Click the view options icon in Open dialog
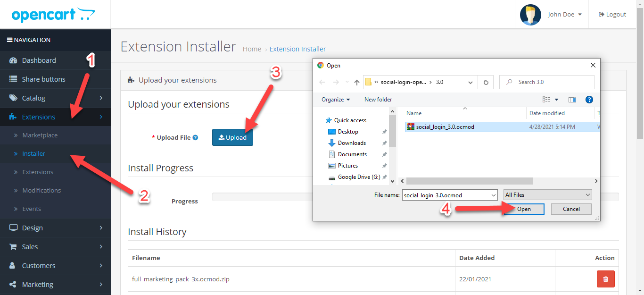This screenshot has width=644, height=295. coord(546,100)
